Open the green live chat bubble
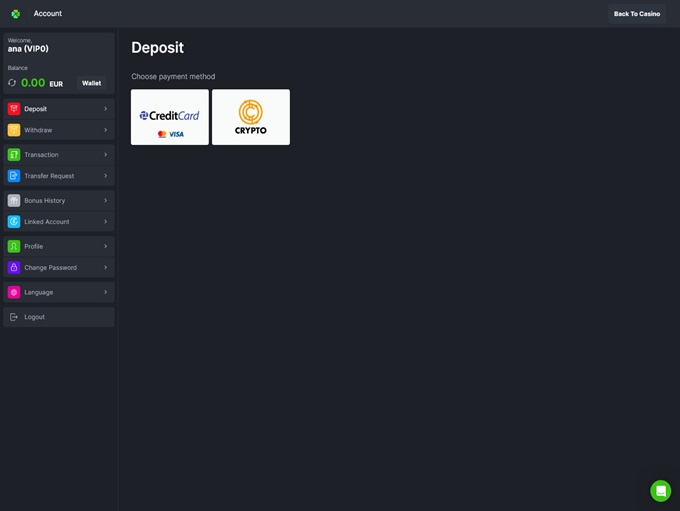The image size is (680, 511). click(660, 491)
